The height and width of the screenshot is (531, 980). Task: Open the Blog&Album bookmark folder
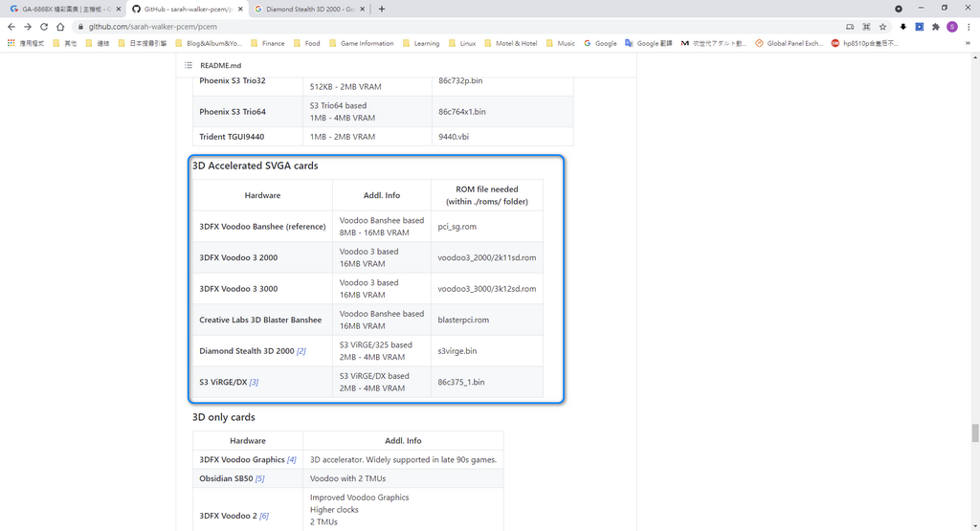208,43
